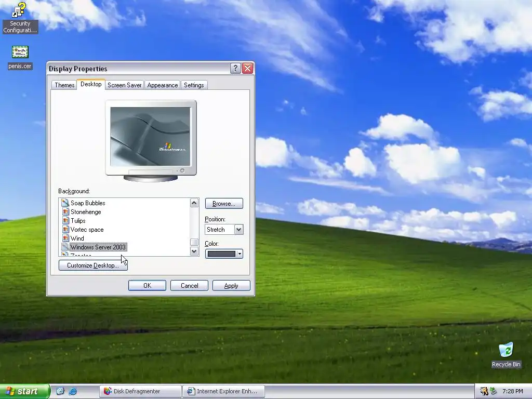Switch to the Themes tab
Screen dimensions: 532x399
coord(64,85)
